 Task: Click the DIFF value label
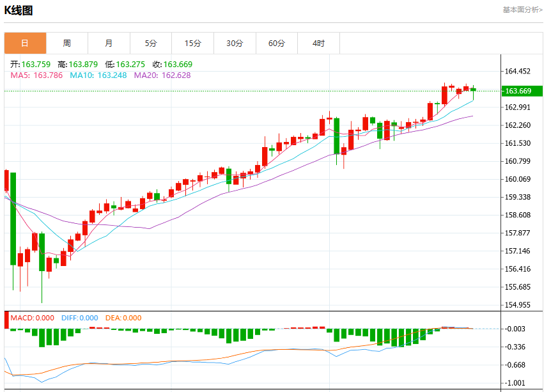click(80, 318)
